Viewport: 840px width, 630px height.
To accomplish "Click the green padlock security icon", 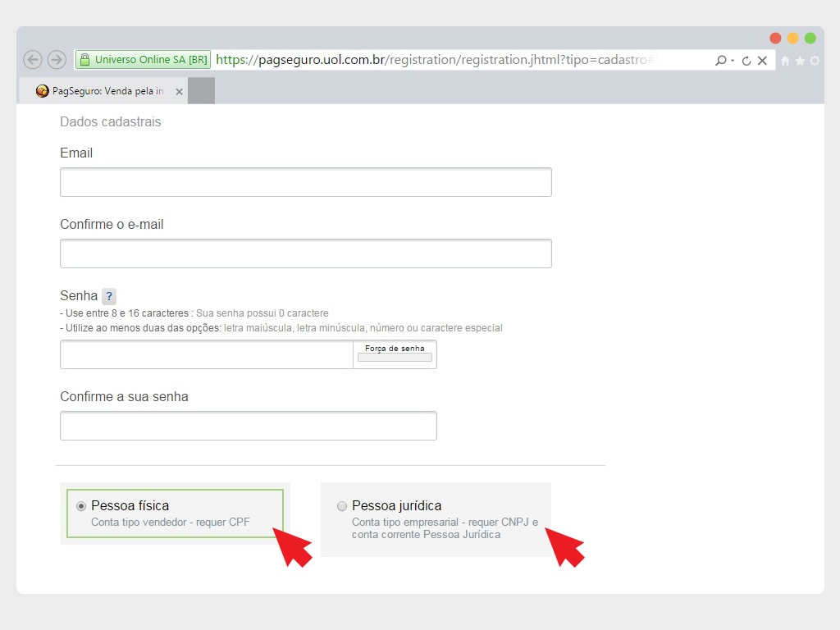I will pos(84,59).
